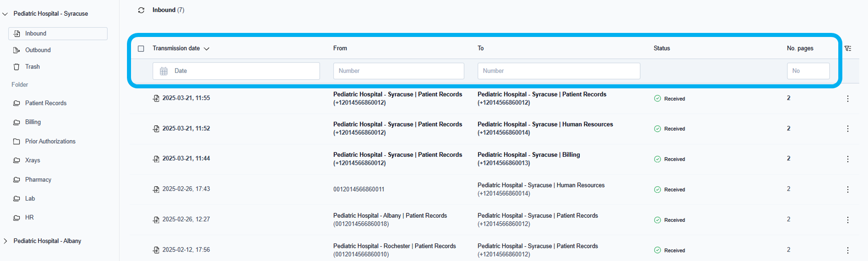
Task: Click the From number filter field
Action: pyautogui.click(x=398, y=71)
